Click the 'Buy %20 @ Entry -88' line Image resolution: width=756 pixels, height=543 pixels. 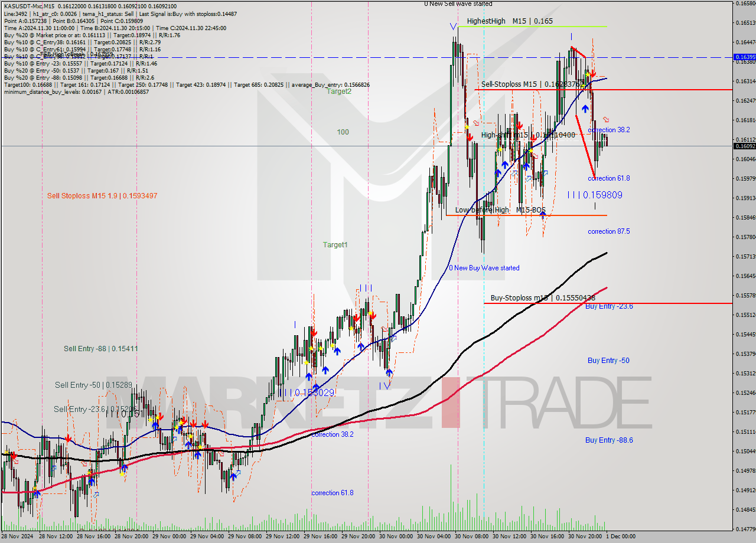(79, 77)
